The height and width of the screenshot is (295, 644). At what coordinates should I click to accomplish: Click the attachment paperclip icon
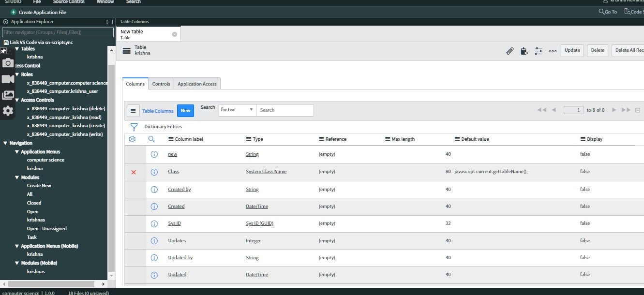click(x=509, y=51)
